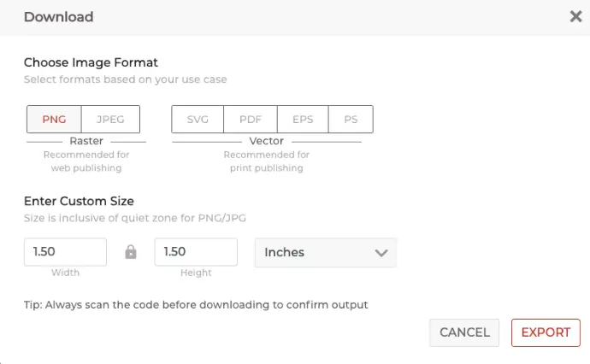The width and height of the screenshot is (590, 364).
Task: Click the Vector group label
Action: point(267,141)
